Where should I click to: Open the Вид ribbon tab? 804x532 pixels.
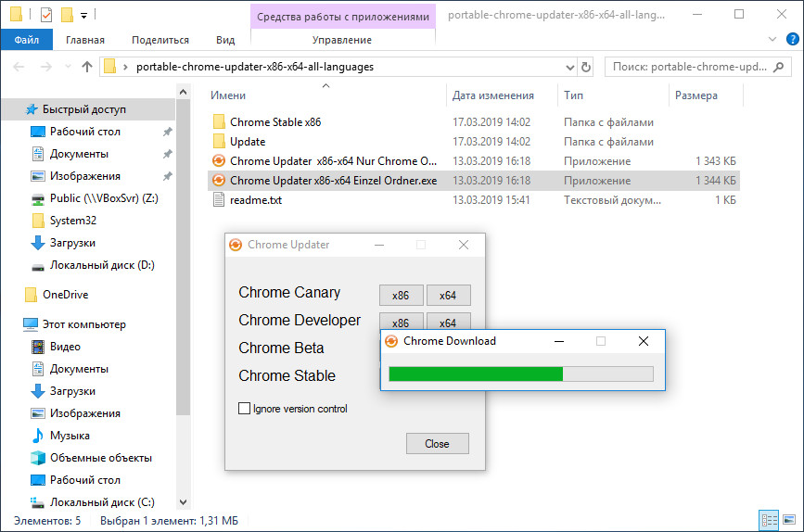click(225, 40)
